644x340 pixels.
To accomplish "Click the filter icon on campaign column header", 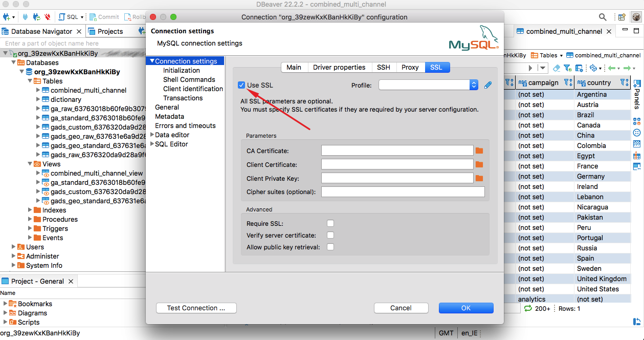I will pos(568,82).
